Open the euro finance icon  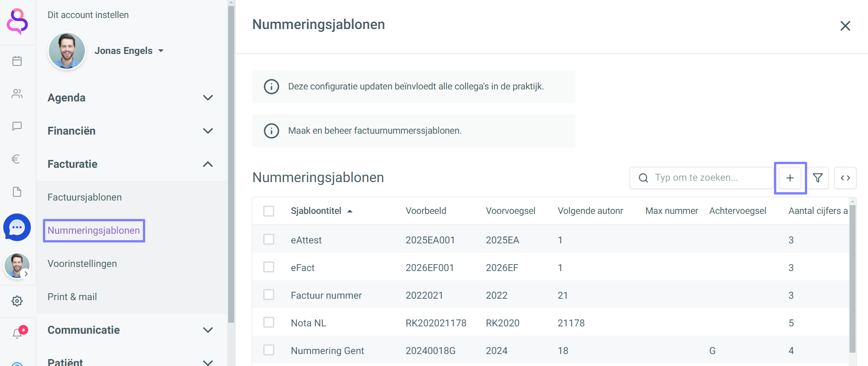pos(16,159)
